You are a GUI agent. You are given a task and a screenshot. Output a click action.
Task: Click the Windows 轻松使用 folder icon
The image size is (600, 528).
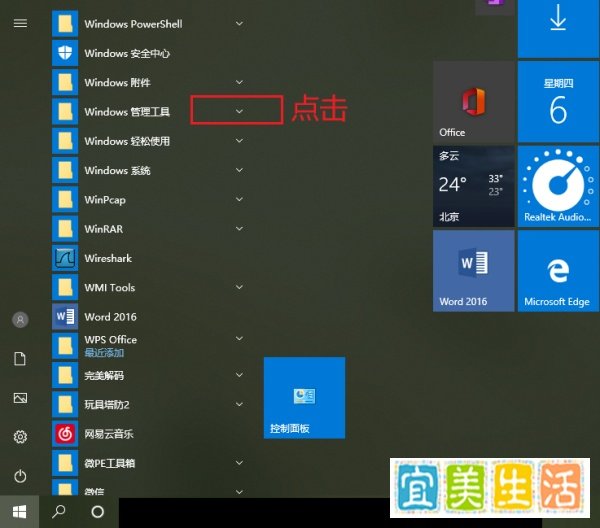click(x=65, y=141)
